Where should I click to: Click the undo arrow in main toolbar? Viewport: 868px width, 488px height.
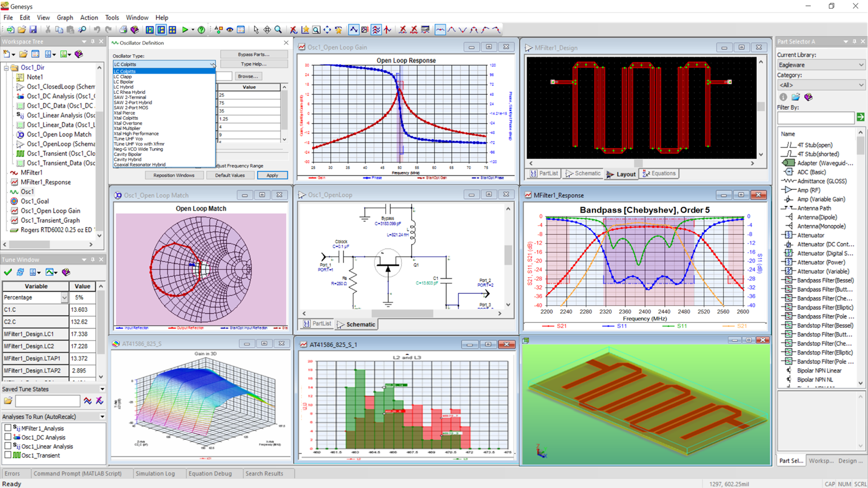(x=97, y=30)
